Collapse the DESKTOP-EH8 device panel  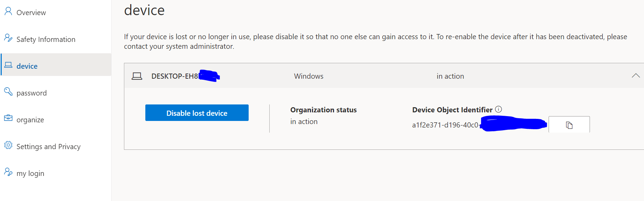point(636,76)
